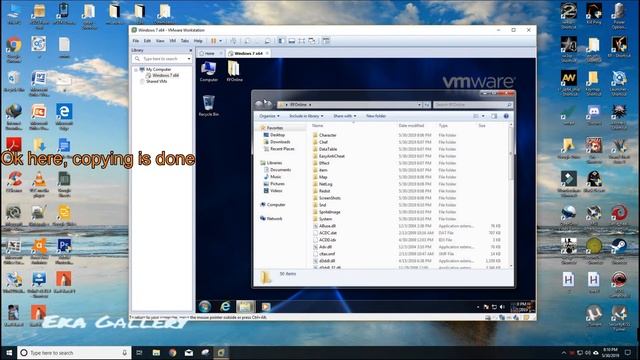Open the Help menu in VMware Workstation
The height and width of the screenshot is (360, 640).
click(198, 41)
